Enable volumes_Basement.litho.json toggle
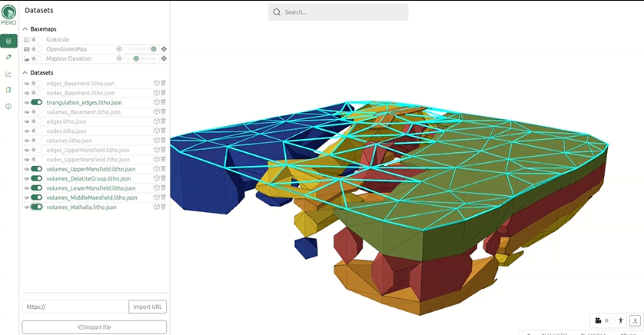 (37, 111)
